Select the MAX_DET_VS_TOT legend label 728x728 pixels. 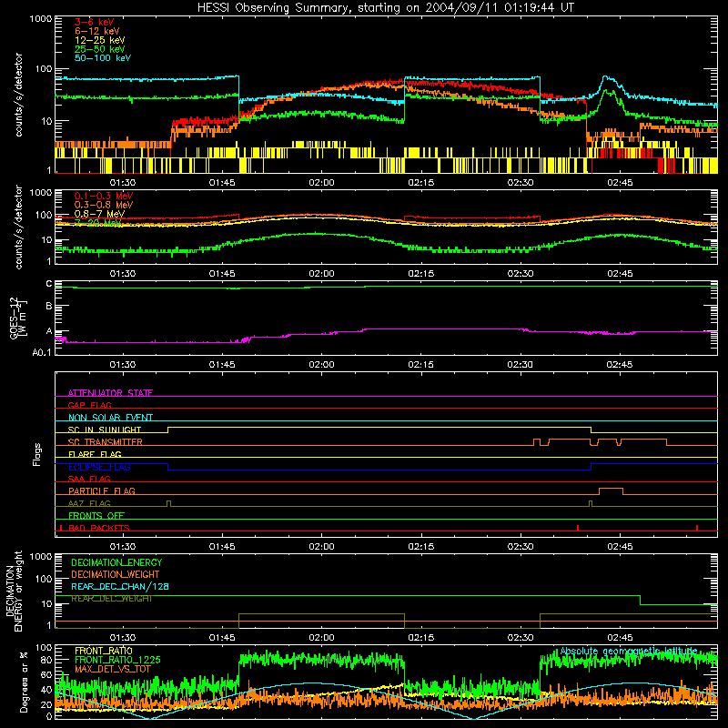(x=113, y=669)
